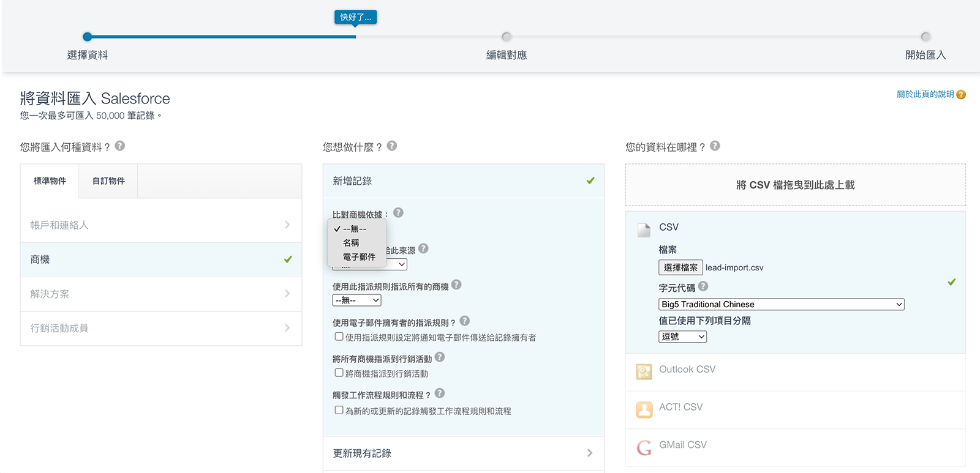
Task: Expand 解決方案 row chevron
Action: 287,294
